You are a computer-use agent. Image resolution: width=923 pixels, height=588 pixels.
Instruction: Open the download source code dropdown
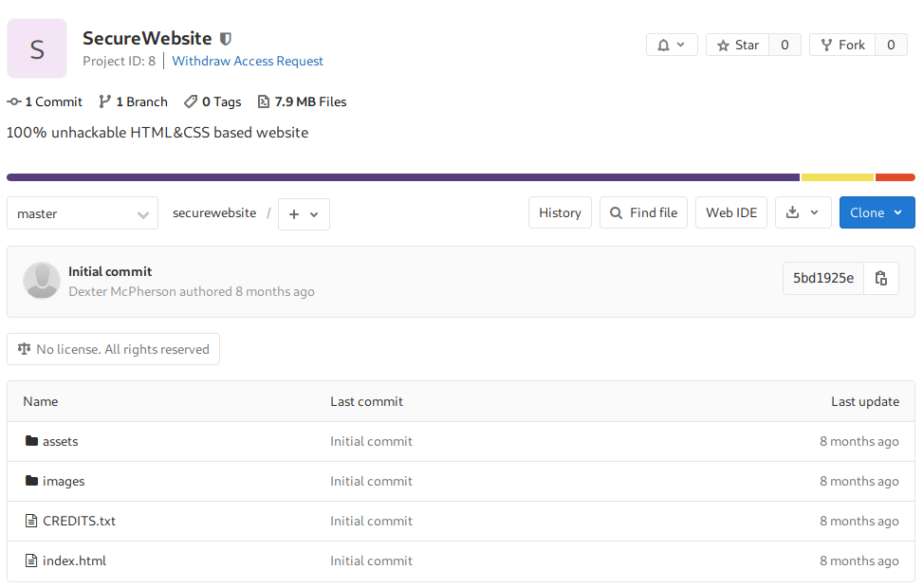click(803, 212)
